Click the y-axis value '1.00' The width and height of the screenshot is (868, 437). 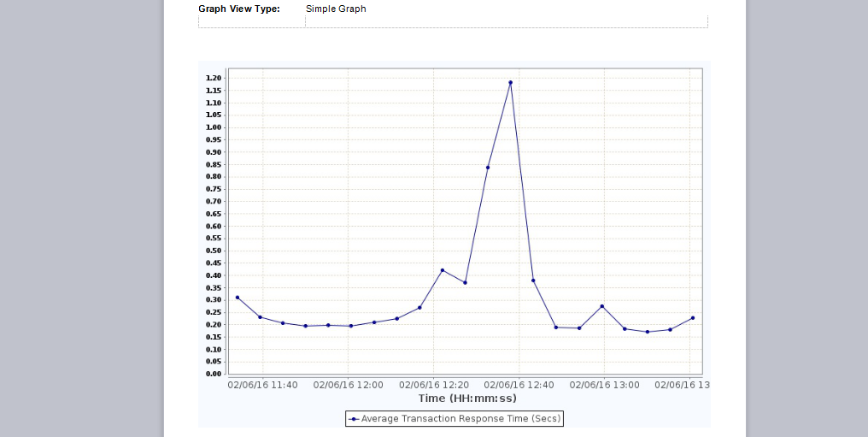[214, 127]
